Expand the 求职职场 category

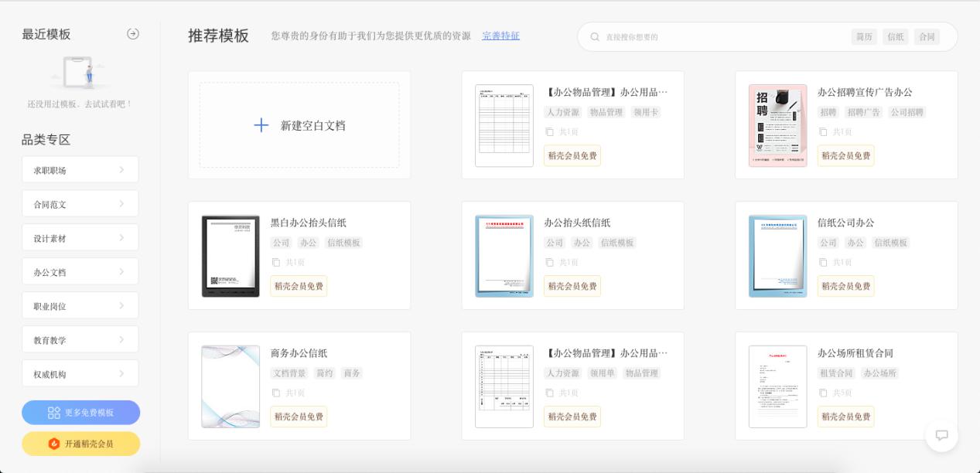[80, 169]
